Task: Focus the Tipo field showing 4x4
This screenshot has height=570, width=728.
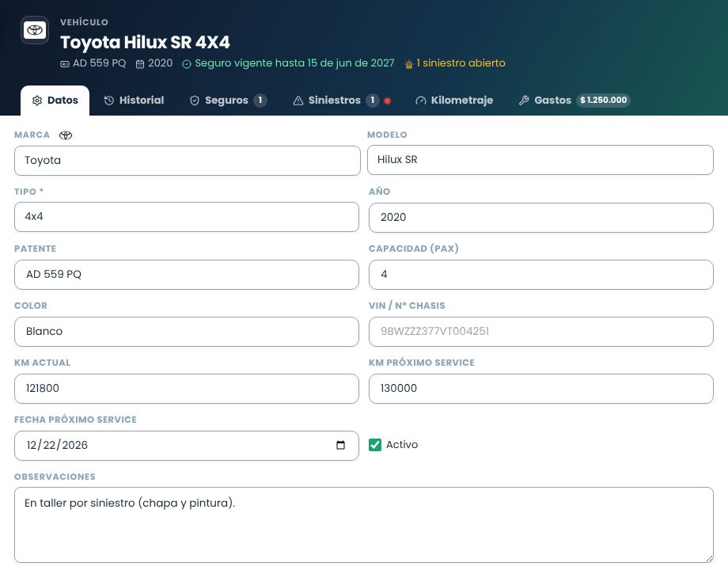Action: point(187,217)
